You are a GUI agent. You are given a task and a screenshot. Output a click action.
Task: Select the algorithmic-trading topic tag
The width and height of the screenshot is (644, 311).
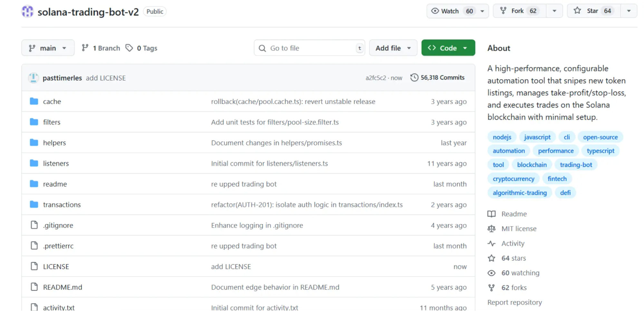click(x=520, y=193)
